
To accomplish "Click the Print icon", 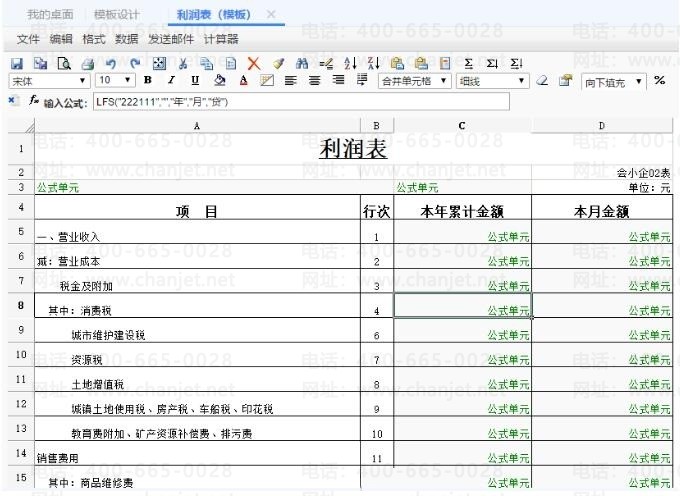I will [x=88, y=64].
